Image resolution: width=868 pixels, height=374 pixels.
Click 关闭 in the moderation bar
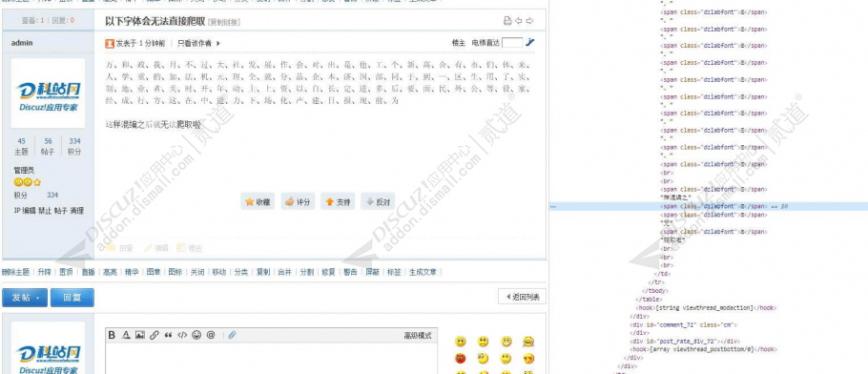[197, 272]
